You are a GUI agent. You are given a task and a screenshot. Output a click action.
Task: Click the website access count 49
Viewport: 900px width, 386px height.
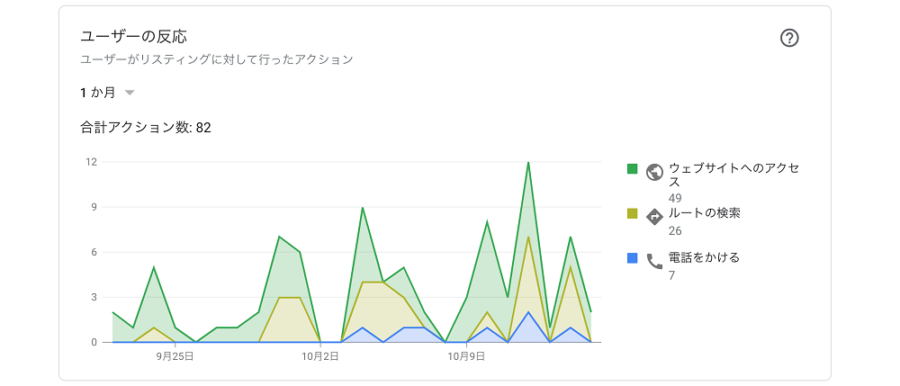point(674,198)
